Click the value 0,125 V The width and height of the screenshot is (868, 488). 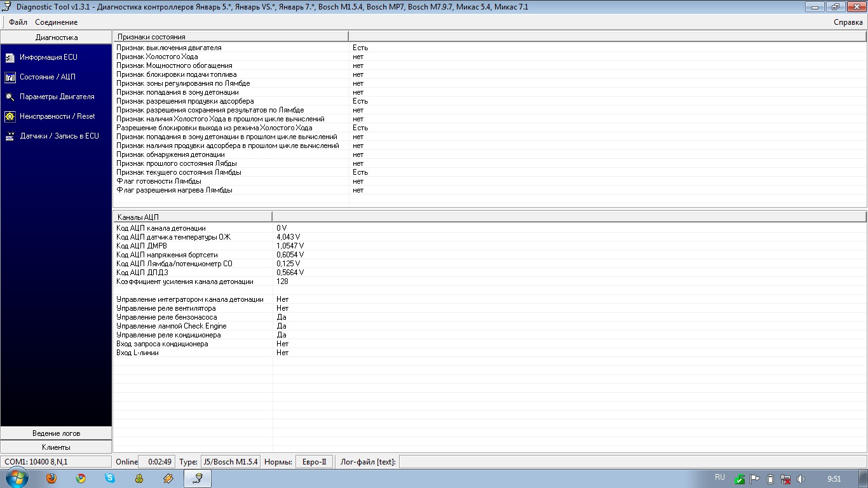(288, 264)
